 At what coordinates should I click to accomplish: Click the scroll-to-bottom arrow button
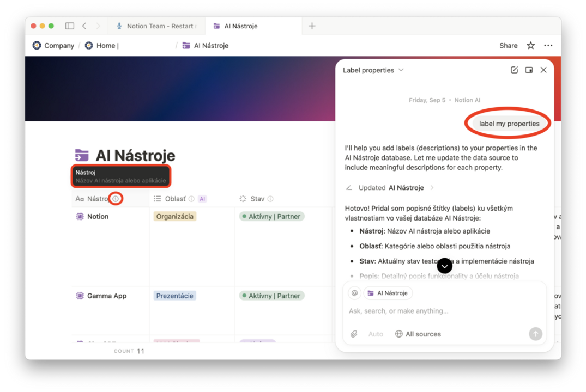tap(444, 266)
